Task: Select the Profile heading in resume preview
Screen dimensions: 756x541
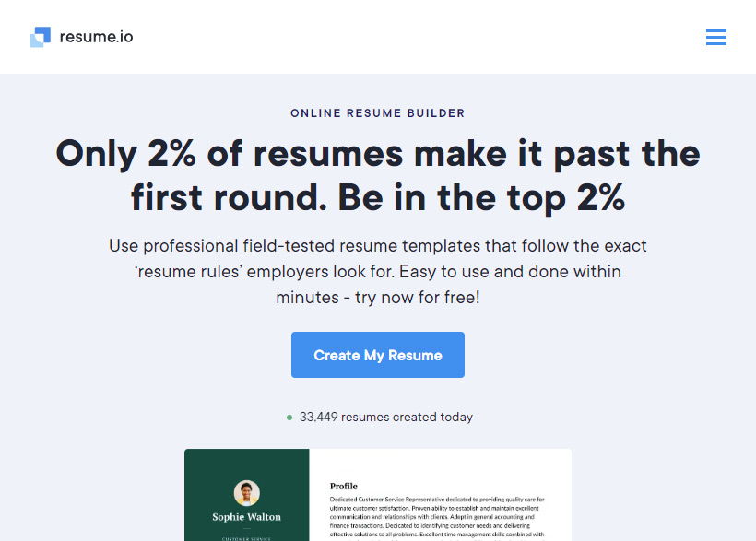Action: coord(343,486)
